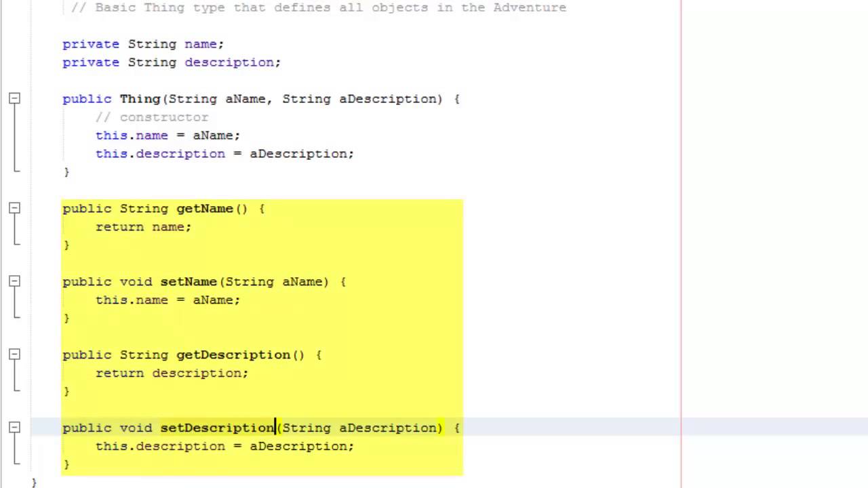Place cursor on the getName method name
Screen dimensions: 868x488
pyautogui.click(x=205, y=209)
